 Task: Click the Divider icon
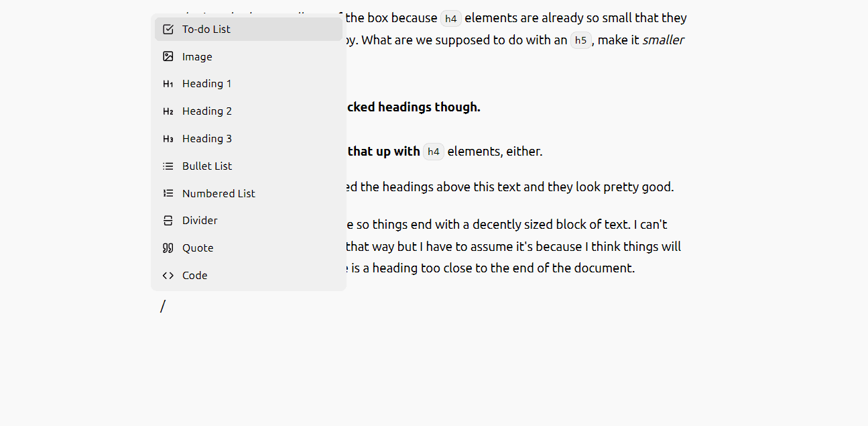point(168,221)
